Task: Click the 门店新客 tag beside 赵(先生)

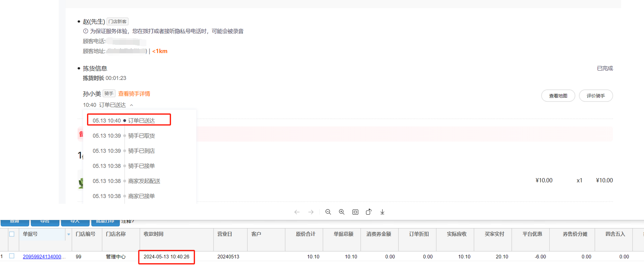Action: coord(117,22)
